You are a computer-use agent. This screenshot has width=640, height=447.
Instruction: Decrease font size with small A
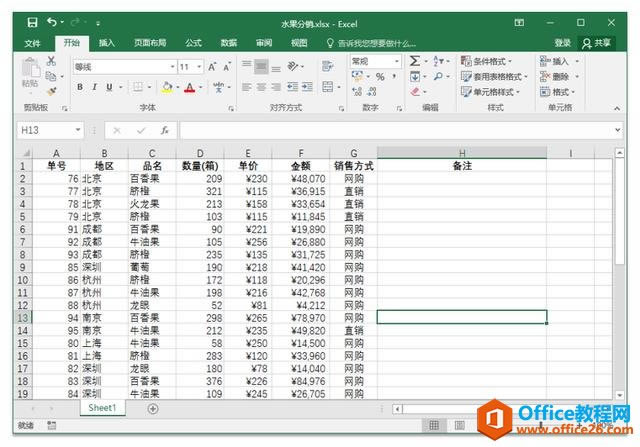coord(227,67)
